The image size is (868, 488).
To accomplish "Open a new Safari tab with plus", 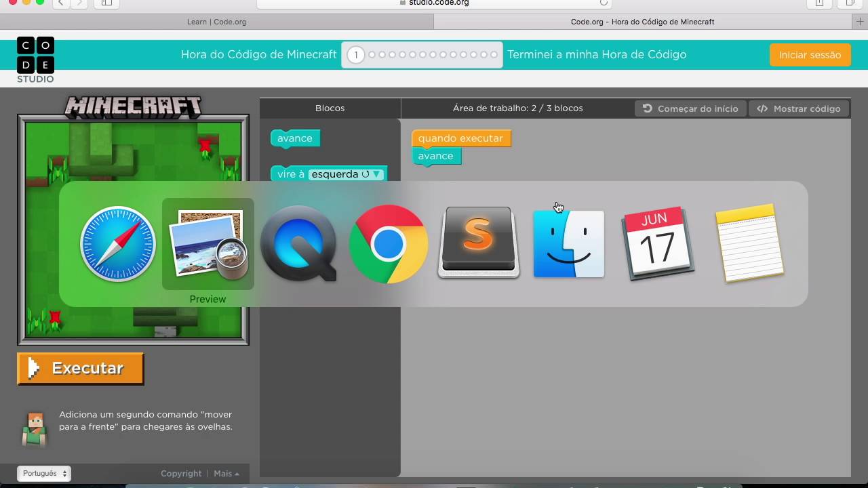I will pyautogui.click(x=861, y=22).
